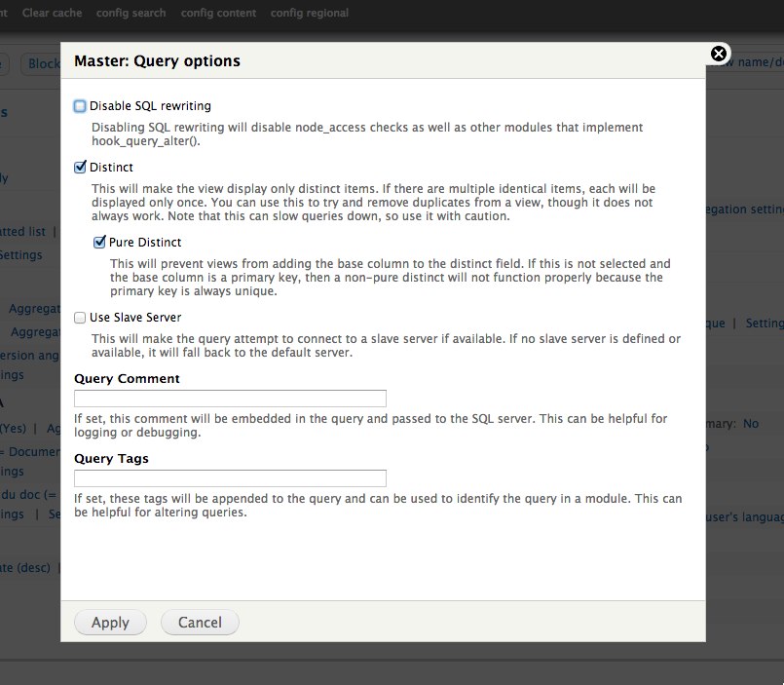The image size is (784, 685).
Task: Click the 'No' summary link in background
Action: [x=751, y=424]
